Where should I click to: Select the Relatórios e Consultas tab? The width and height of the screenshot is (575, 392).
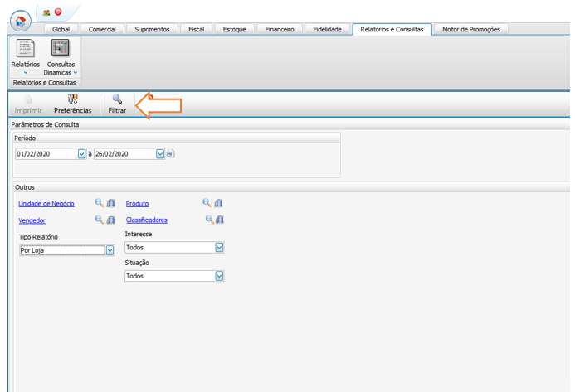pyautogui.click(x=392, y=29)
